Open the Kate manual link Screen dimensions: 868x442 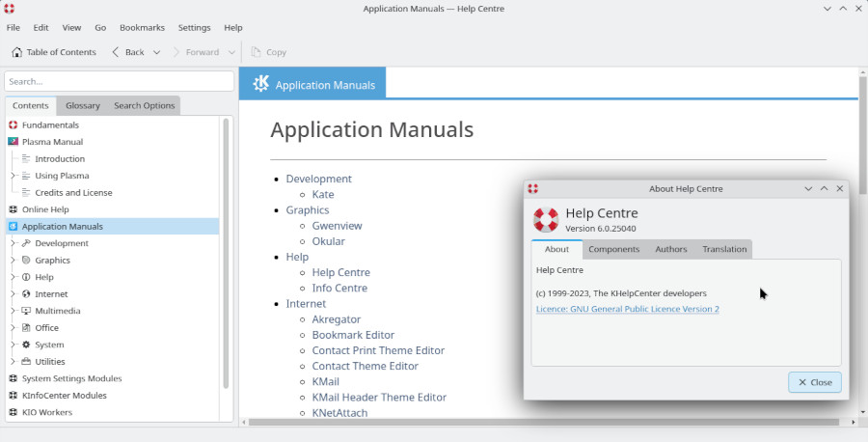pos(323,194)
